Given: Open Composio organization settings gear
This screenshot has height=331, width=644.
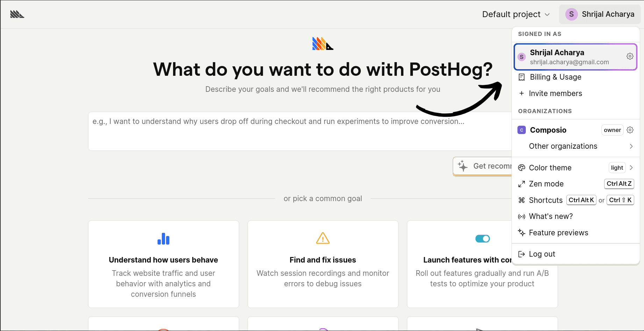Looking at the screenshot, I should tap(630, 130).
